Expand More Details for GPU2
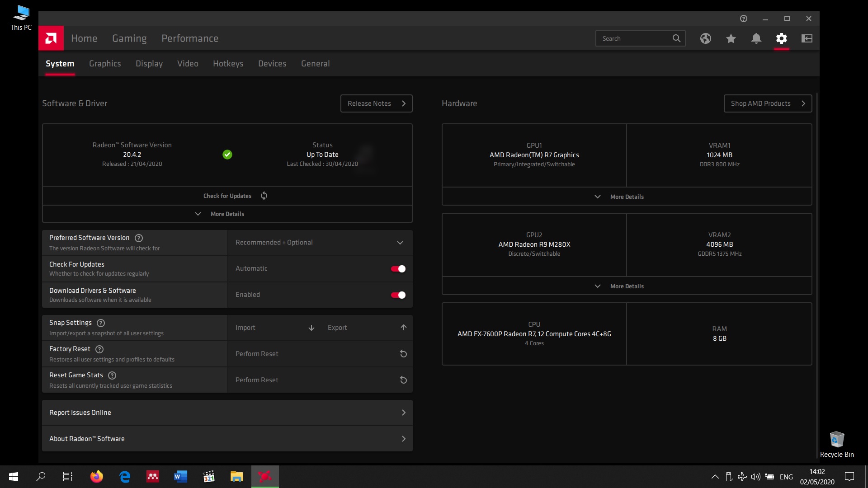The height and width of the screenshot is (488, 868). (x=627, y=286)
